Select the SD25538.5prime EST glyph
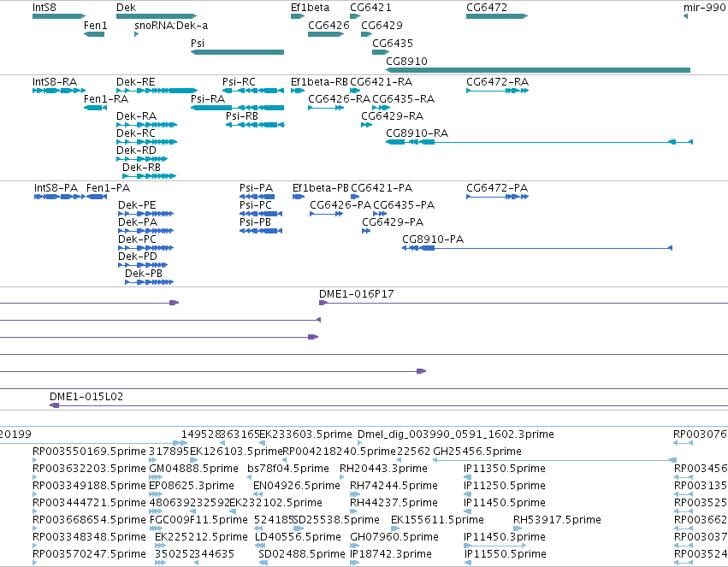The height and width of the screenshot is (567, 728). click(299, 528)
